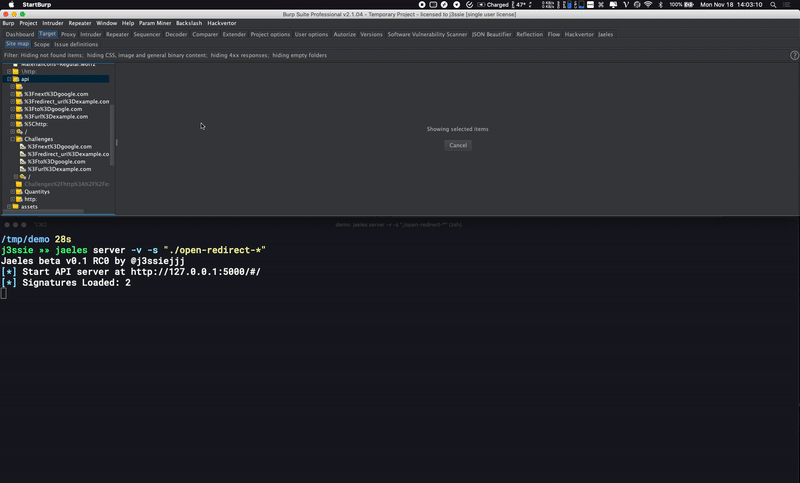Open the Param Miner menu
This screenshot has height=483, width=800.
(x=155, y=23)
